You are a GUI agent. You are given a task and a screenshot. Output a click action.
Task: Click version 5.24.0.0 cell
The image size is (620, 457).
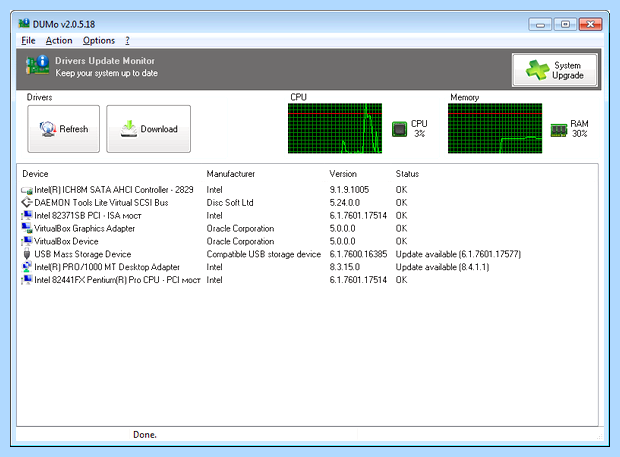345,203
